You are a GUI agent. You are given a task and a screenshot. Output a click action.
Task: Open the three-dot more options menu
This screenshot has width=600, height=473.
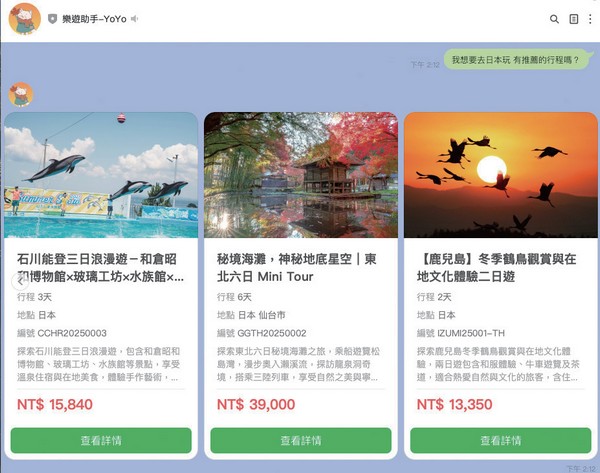pos(590,19)
